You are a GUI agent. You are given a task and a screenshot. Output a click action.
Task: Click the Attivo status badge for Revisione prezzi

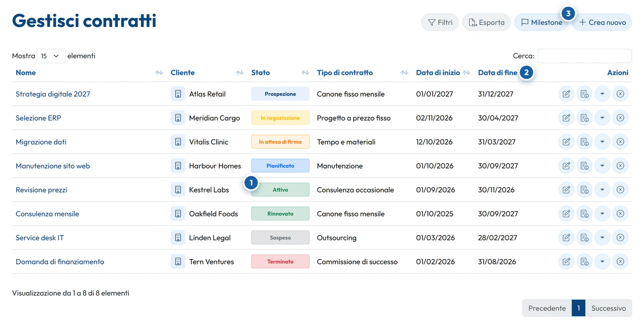coord(280,190)
